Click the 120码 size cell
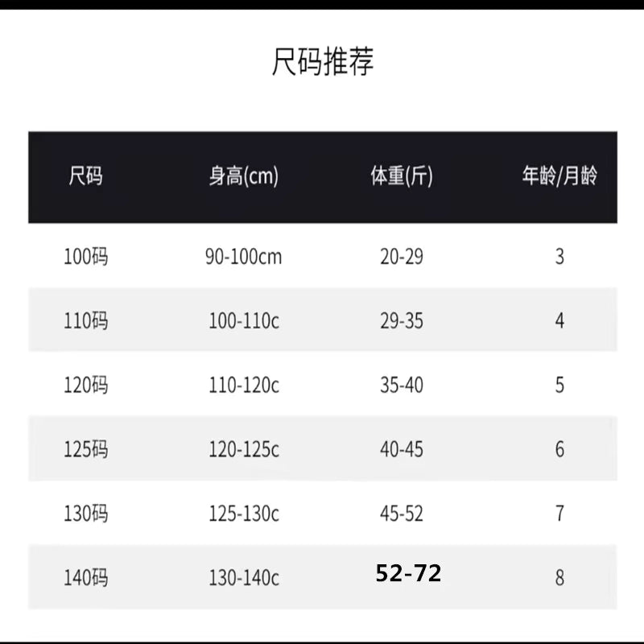 click(85, 385)
